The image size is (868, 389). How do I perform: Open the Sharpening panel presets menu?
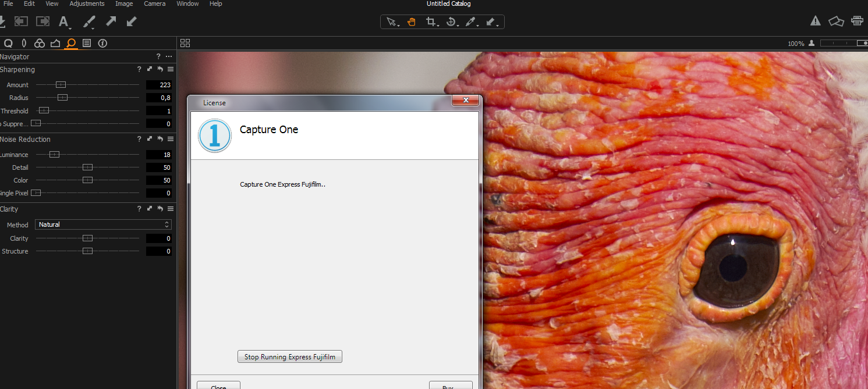coord(171,69)
